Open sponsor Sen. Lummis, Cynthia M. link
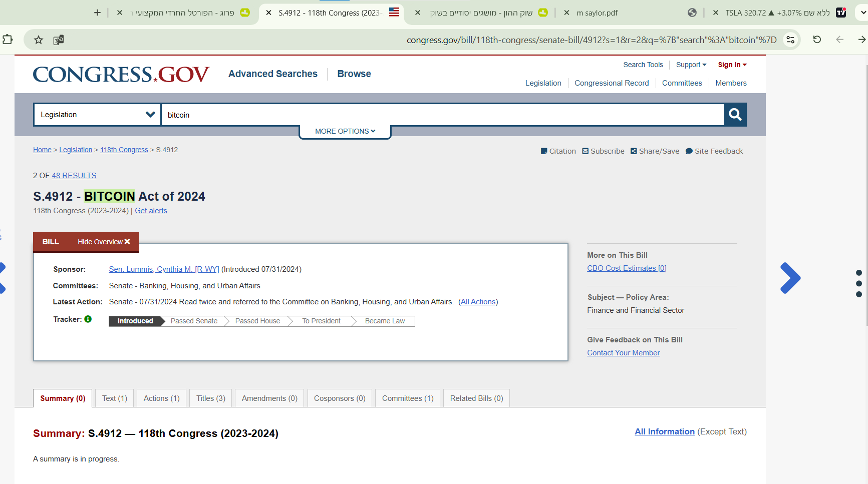Image resolution: width=868 pixels, height=484 pixels. (164, 269)
